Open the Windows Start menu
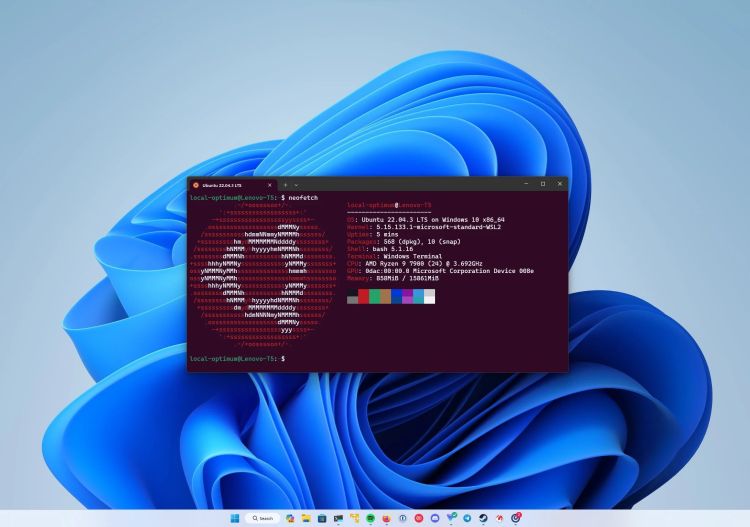The width and height of the screenshot is (750, 527). click(235, 518)
